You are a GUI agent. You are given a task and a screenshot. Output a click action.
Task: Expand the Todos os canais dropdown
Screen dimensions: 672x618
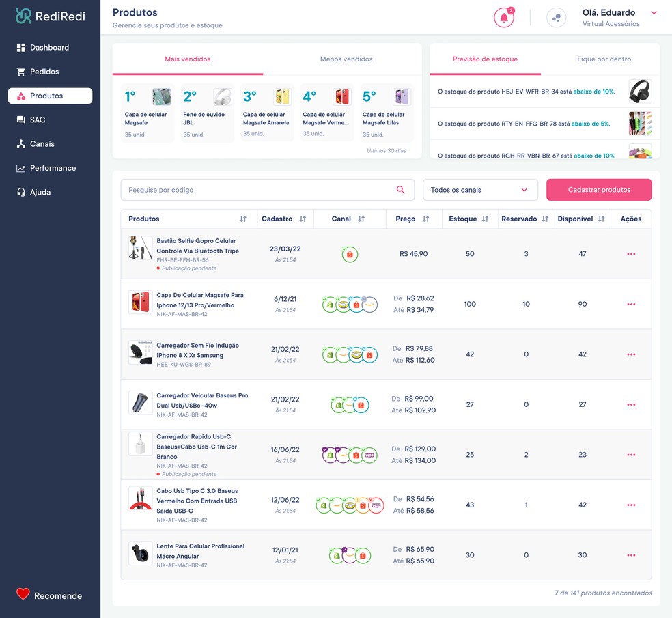pos(480,190)
